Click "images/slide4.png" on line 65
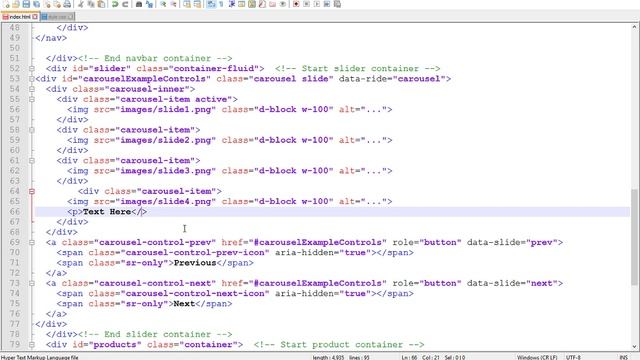The height and width of the screenshot is (360, 640). [x=166, y=202]
